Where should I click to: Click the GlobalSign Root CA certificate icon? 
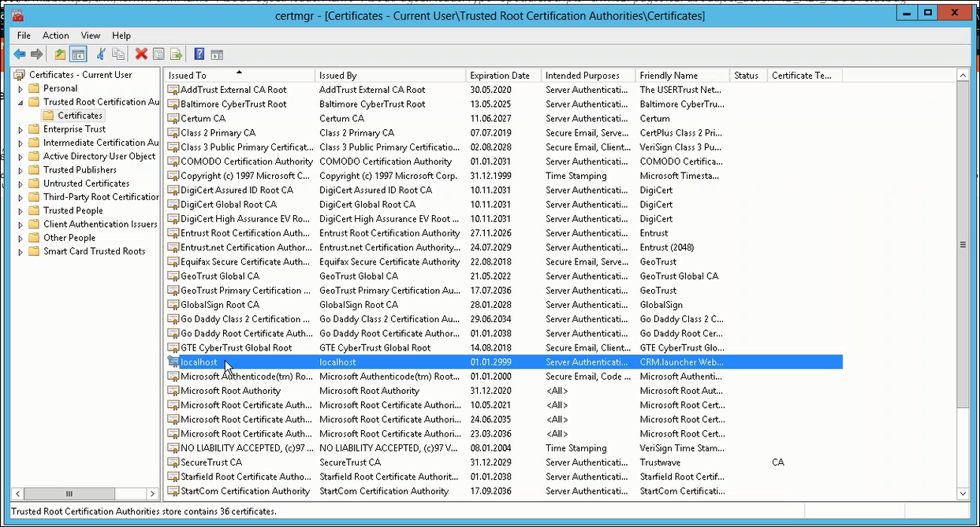(173, 305)
